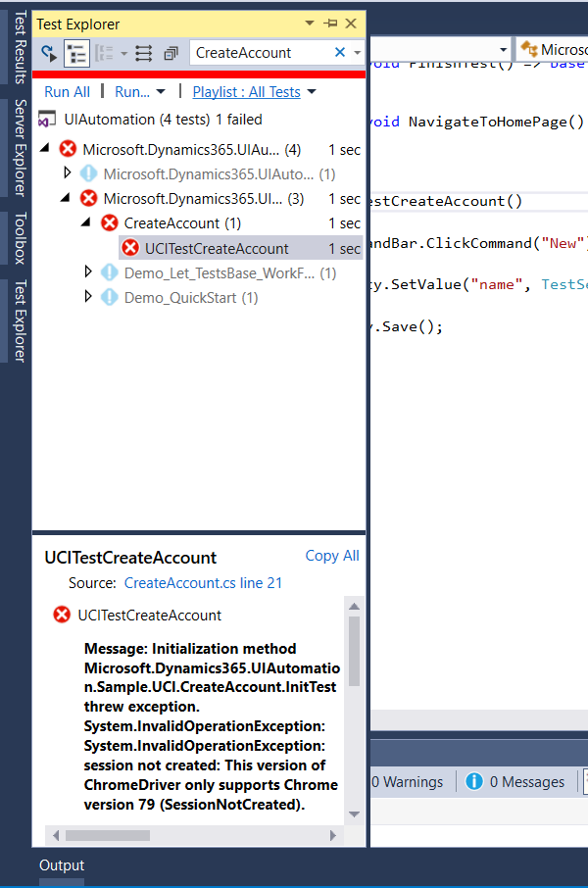Select the CreateAccount (1) tree row
Image resolution: width=588 pixels, height=888 pixels.
click(182, 223)
